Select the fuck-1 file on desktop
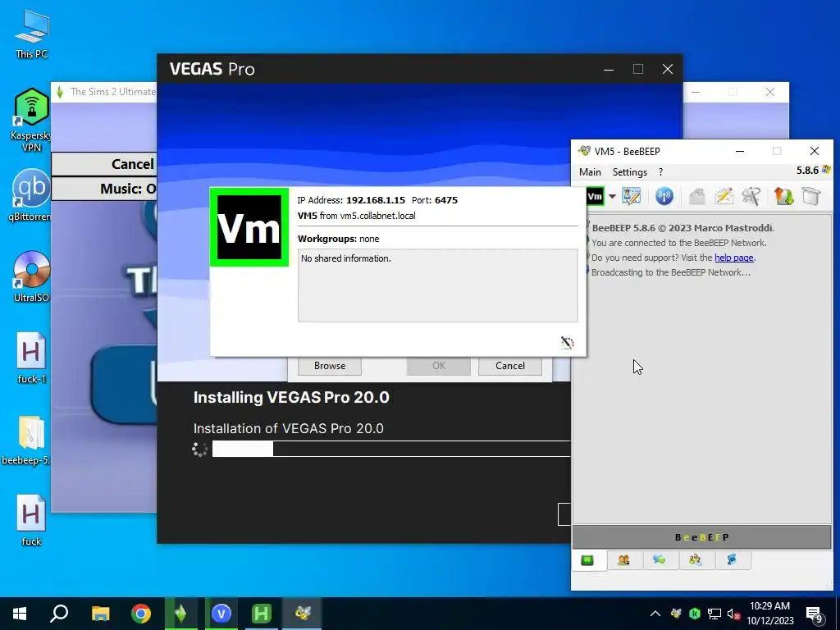 [x=31, y=358]
